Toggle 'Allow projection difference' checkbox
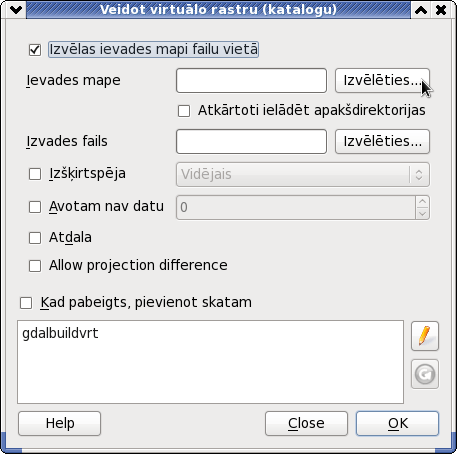457x454 pixels. click(x=35, y=266)
